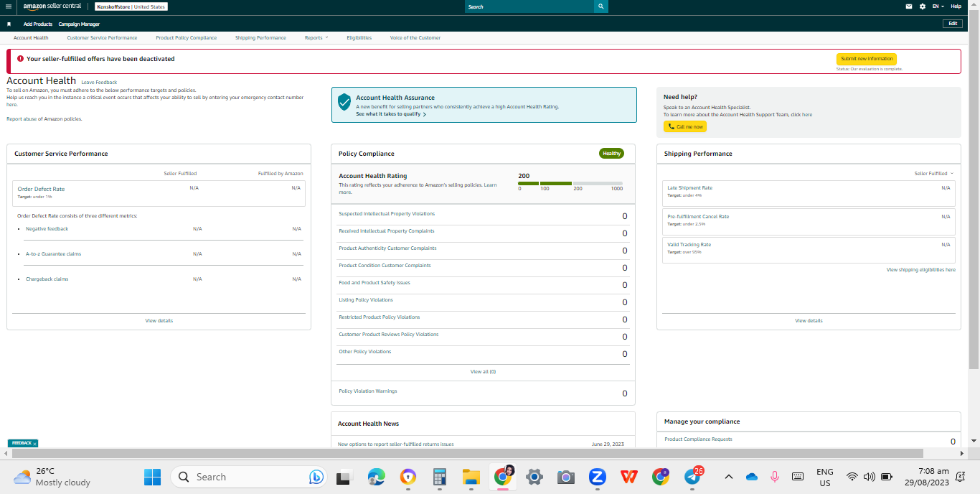Click the error icon in deactivation alert
The height and width of the screenshot is (494, 980).
click(20, 59)
